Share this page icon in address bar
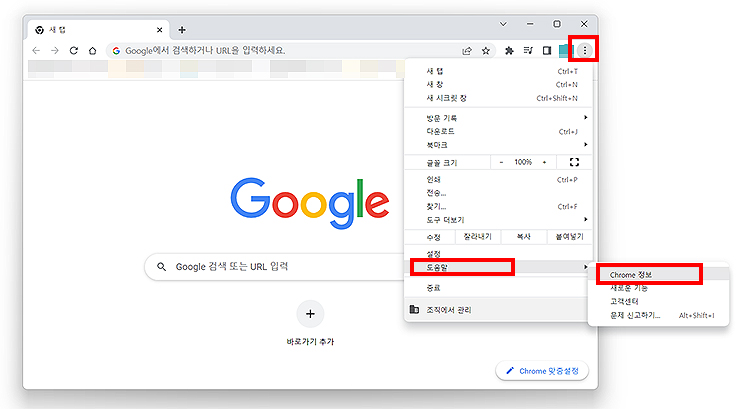 (467, 50)
